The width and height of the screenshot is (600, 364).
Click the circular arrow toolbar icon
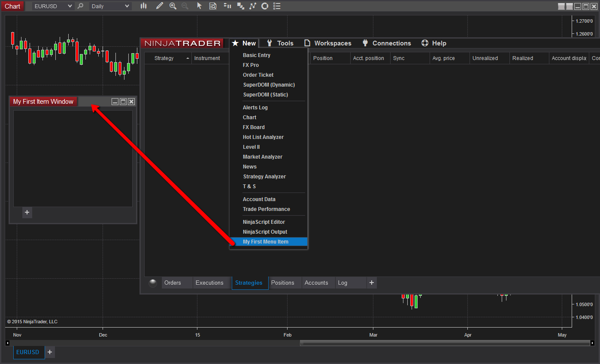click(x=265, y=6)
